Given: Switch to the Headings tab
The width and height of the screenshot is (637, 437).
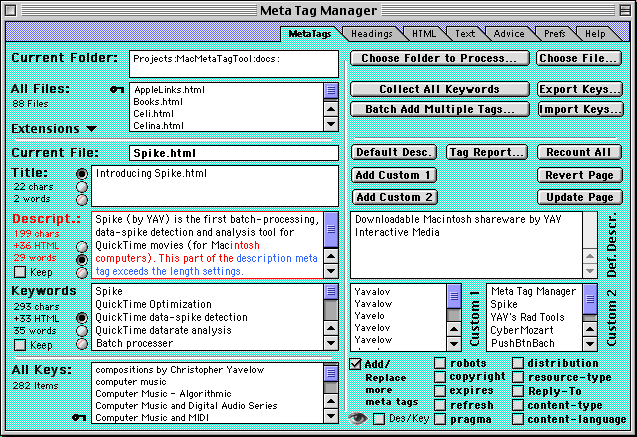Looking at the screenshot, I should 372,34.
